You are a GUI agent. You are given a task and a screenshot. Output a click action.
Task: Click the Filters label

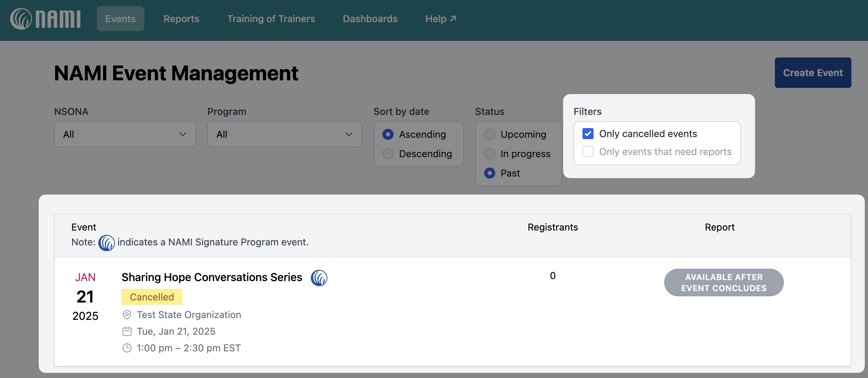587,111
